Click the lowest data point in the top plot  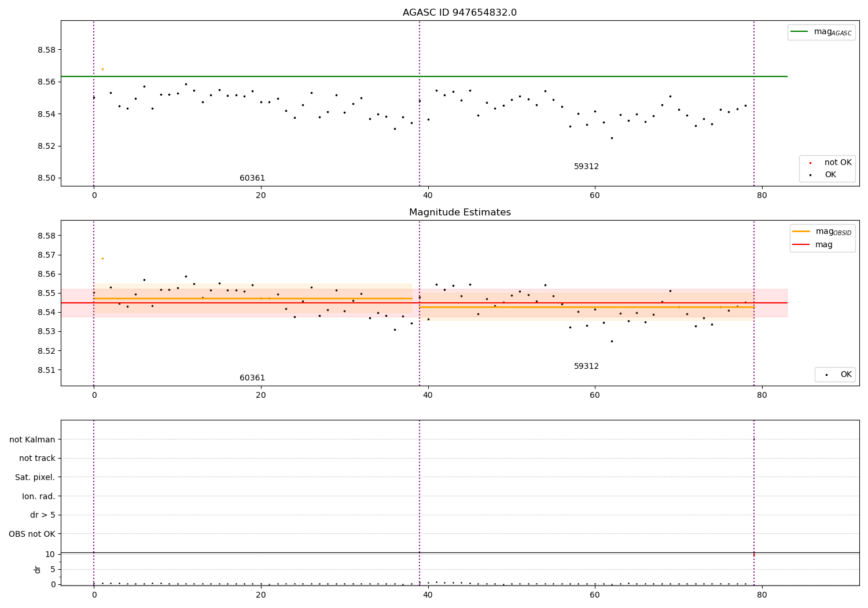(612, 138)
